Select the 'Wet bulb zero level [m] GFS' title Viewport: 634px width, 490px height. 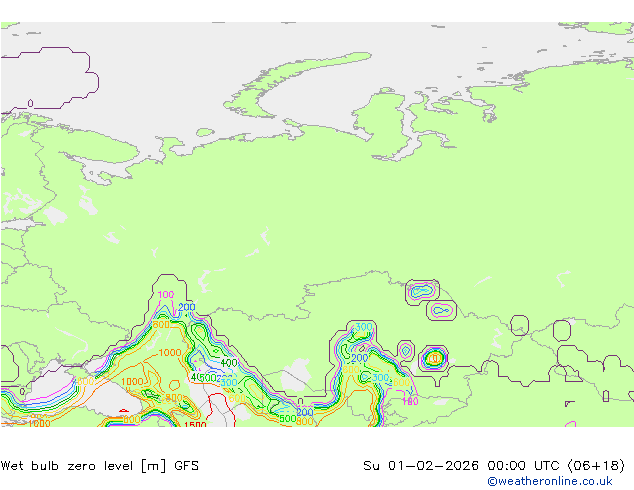pyautogui.click(x=100, y=466)
